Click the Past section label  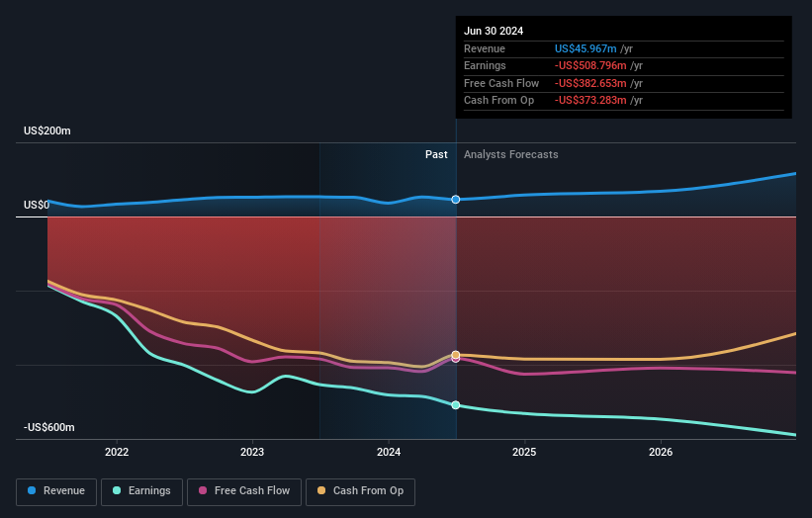[x=436, y=154]
